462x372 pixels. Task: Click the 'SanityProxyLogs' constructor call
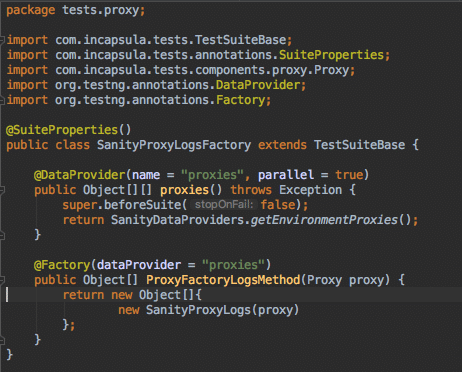[x=198, y=310]
